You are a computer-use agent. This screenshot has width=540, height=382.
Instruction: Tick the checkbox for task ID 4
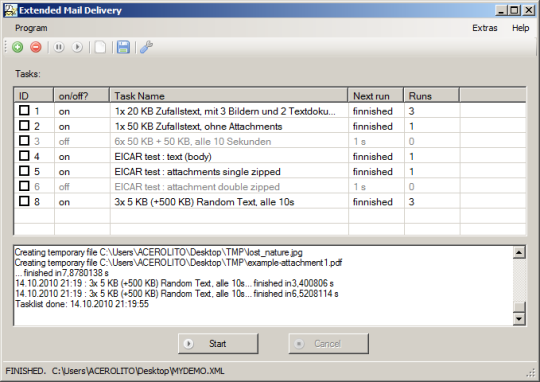pyautogui.click(x=24, y=156)
